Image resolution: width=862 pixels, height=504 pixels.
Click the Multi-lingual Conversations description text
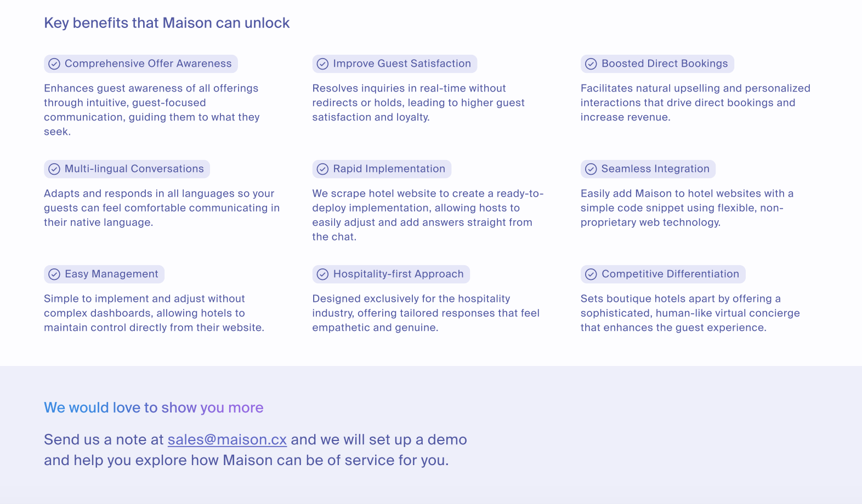point(162,208)
